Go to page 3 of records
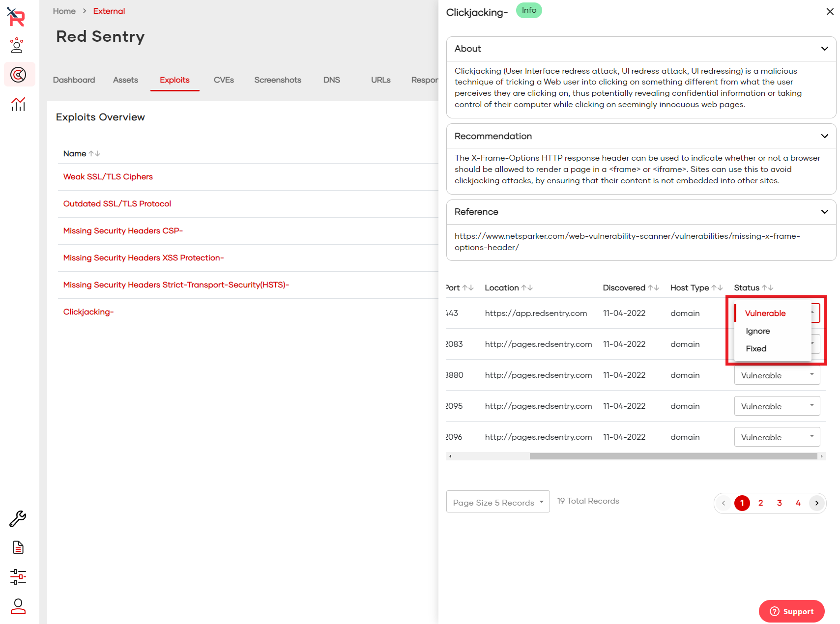 click(780, 503)
